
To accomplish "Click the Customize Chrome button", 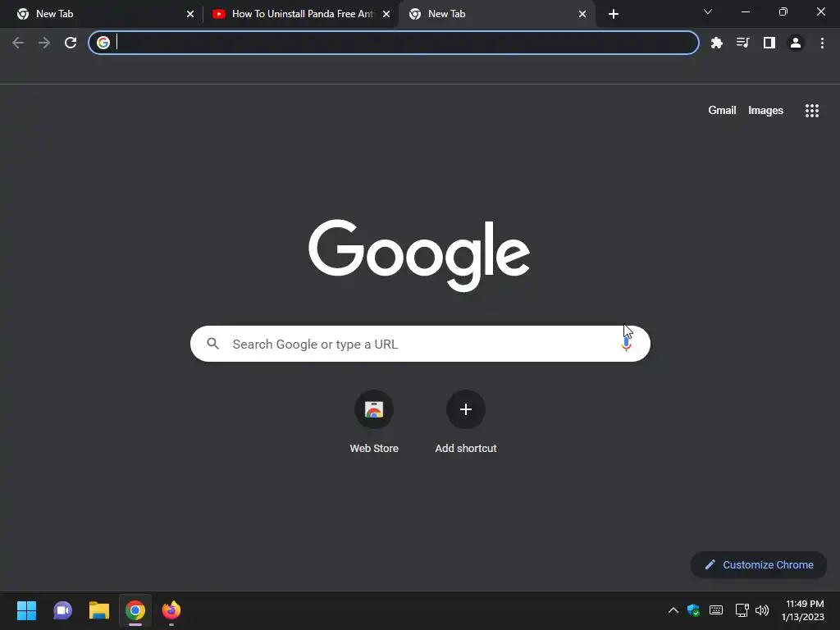I will [759, 564].
